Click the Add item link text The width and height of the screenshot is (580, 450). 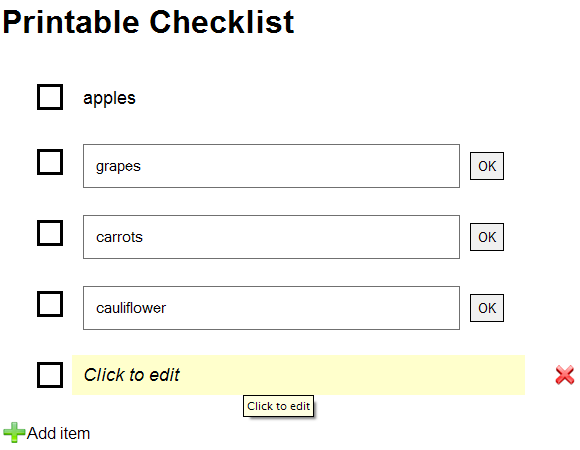(58, 433)
